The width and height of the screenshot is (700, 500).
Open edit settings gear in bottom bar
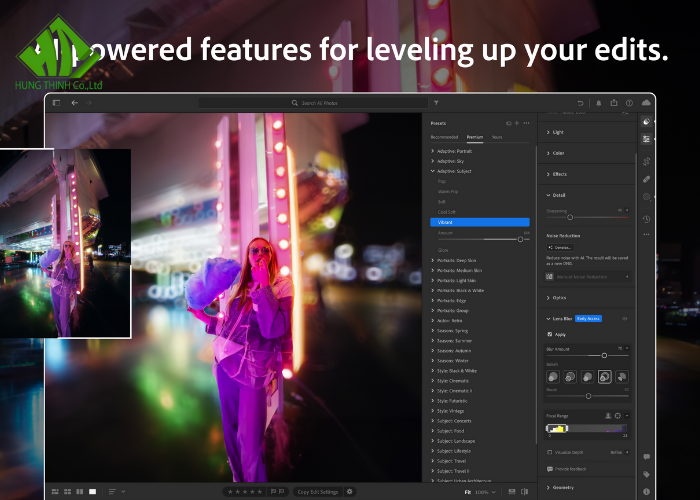pyautogui.click(x=350, y=492)
